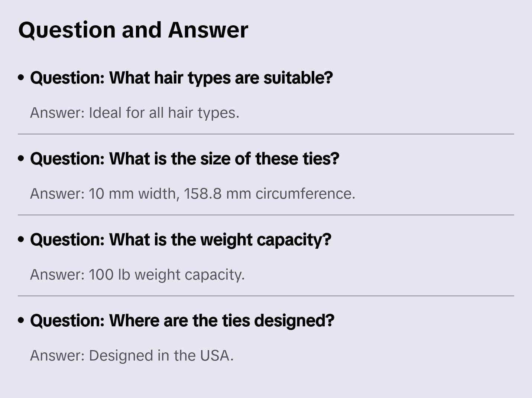Expand the hair types question
Viewport: 532px width, 398px height.
click(x=181, y=78)
